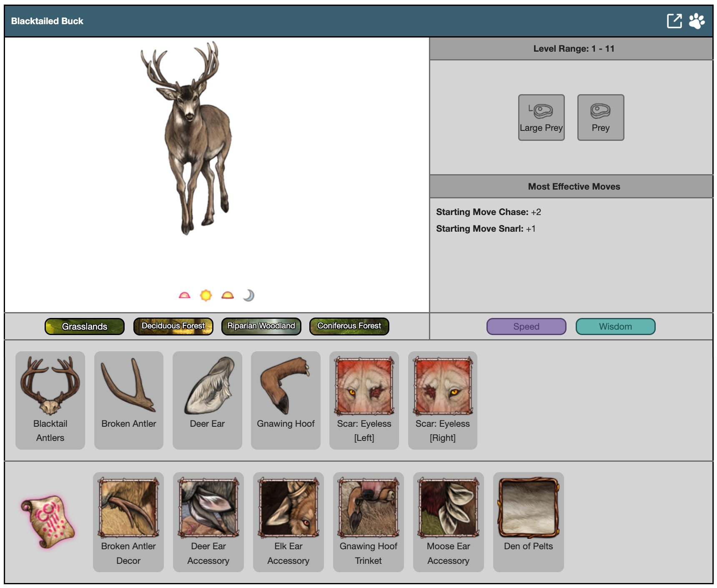This screenshot has width=717, height=588.
Task: Select the Gnawing Hoof Trinket item
Action: point(368,521)
